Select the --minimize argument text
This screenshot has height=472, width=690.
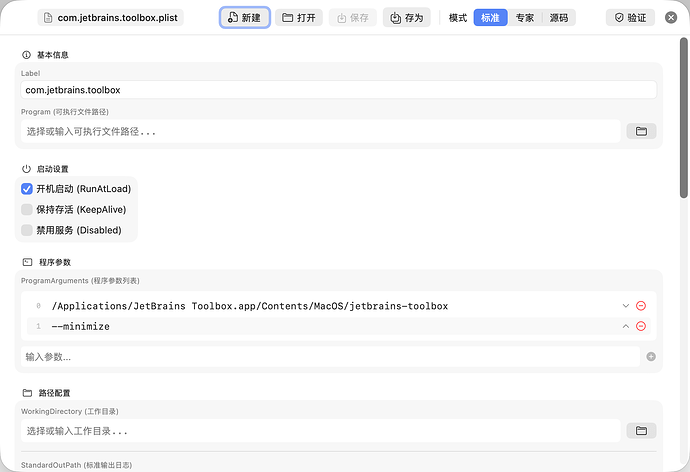[81, 326]
